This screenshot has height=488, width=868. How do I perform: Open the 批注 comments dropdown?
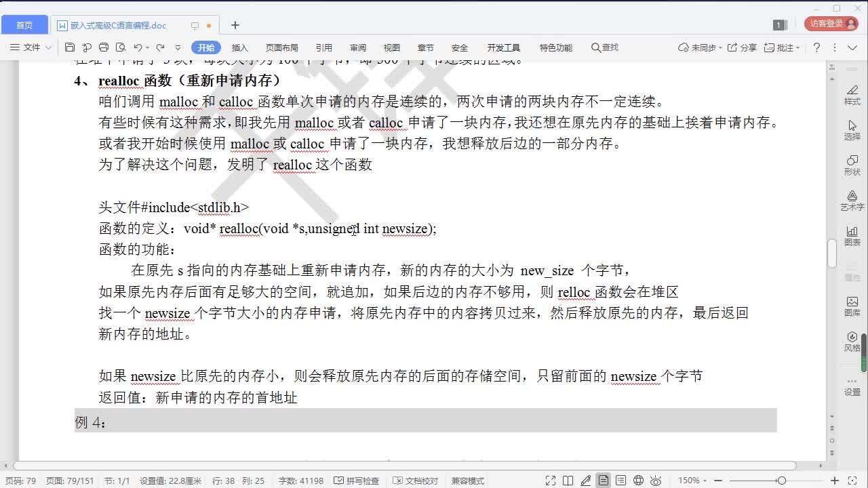(x=782, y=47)
